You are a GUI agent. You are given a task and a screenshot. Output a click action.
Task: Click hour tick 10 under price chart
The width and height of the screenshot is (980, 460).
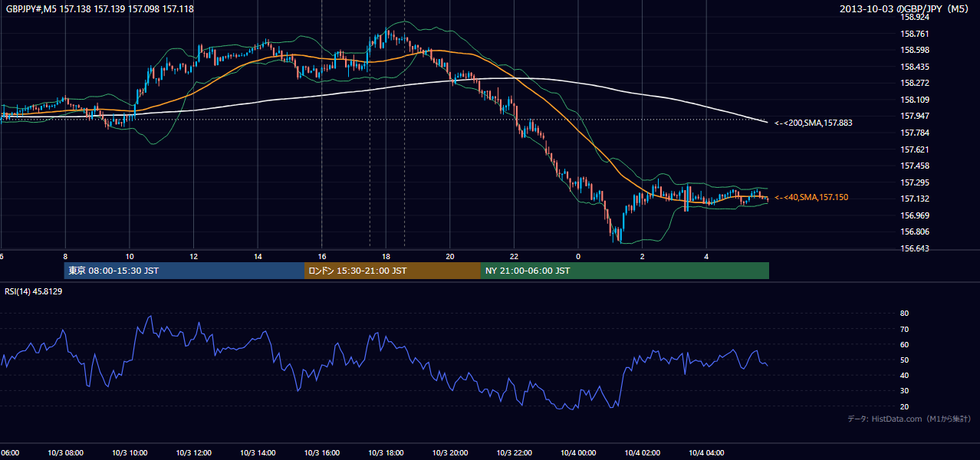[x=130, y=257]
